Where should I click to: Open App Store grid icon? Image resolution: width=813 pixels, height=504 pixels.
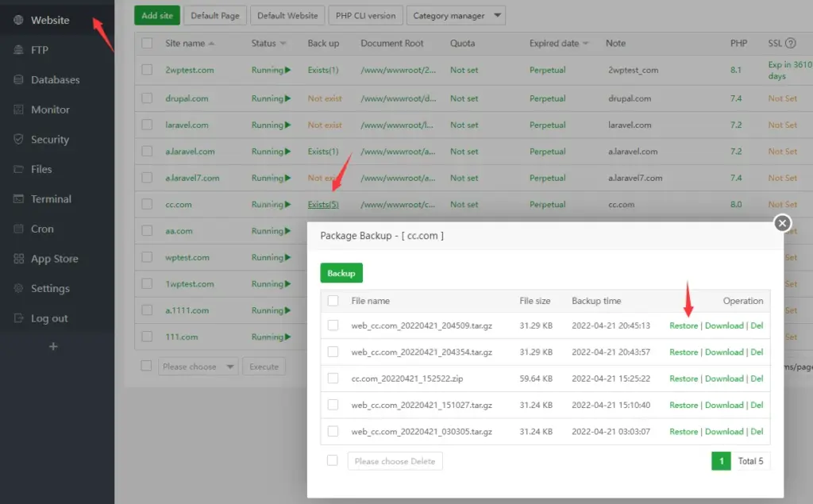coord(18,259)
